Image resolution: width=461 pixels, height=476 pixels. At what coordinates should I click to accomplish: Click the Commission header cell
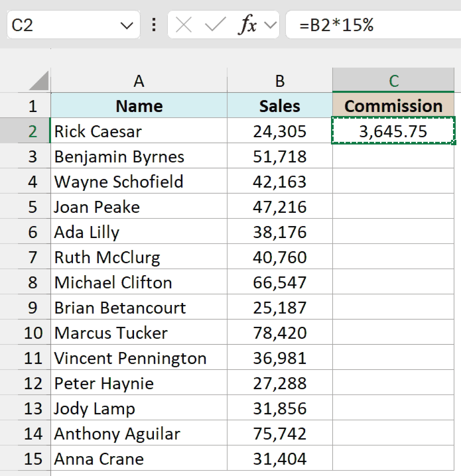click(393, 105)
